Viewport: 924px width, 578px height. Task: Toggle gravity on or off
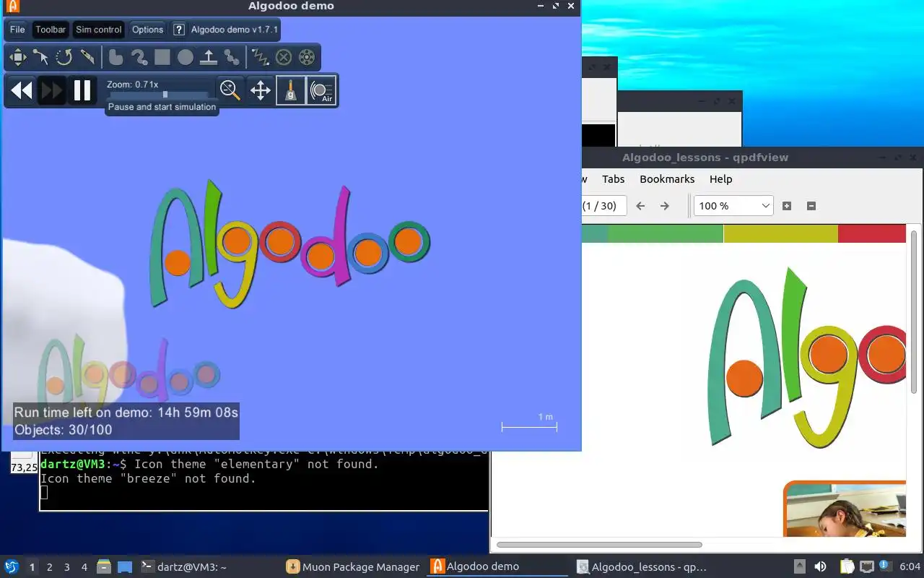tap(290, 90)
